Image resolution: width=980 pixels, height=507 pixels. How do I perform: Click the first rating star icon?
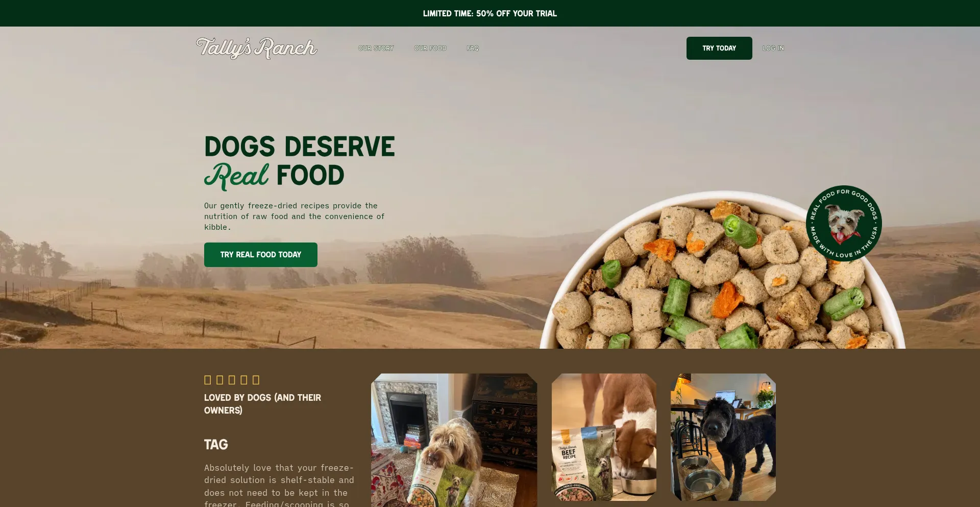[208, 380]
